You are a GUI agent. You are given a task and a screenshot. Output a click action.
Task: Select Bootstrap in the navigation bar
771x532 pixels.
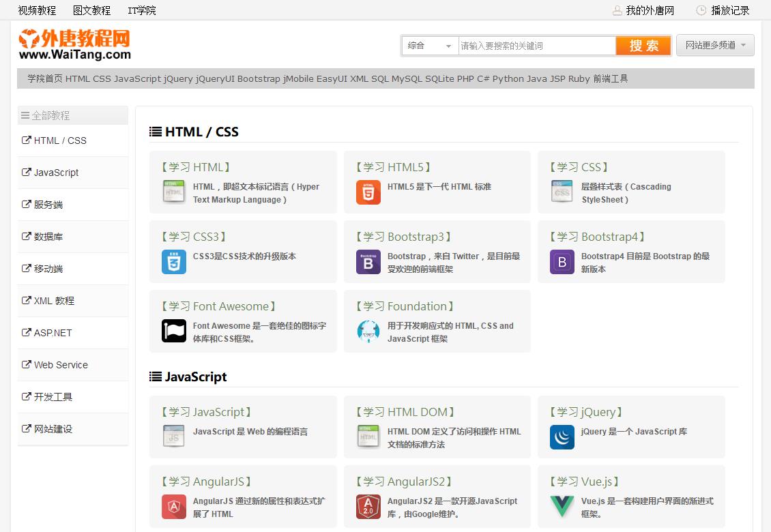click(x=259, y=78)
